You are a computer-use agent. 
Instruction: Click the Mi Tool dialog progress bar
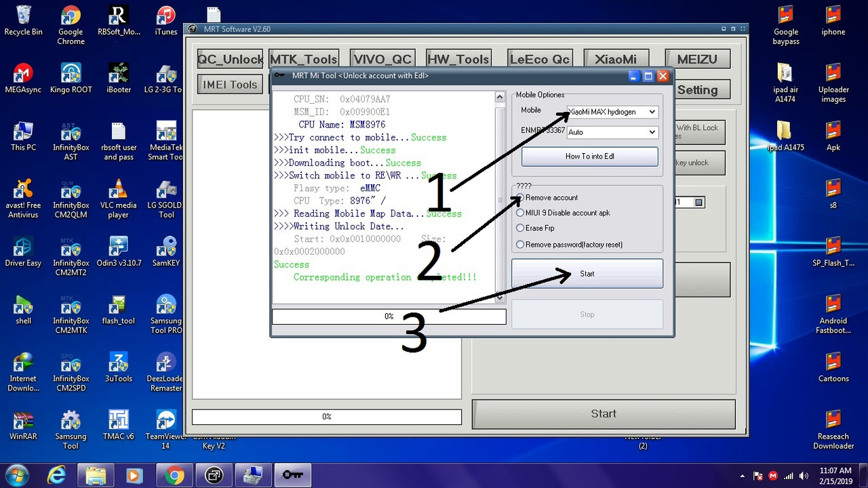pyautogui.click(x=389, y=317)
